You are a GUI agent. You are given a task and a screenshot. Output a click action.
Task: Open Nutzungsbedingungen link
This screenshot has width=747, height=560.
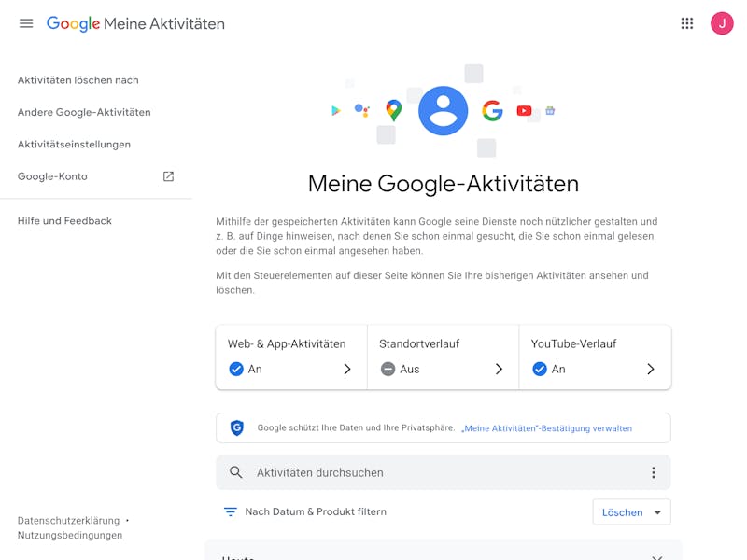[70, 535]
